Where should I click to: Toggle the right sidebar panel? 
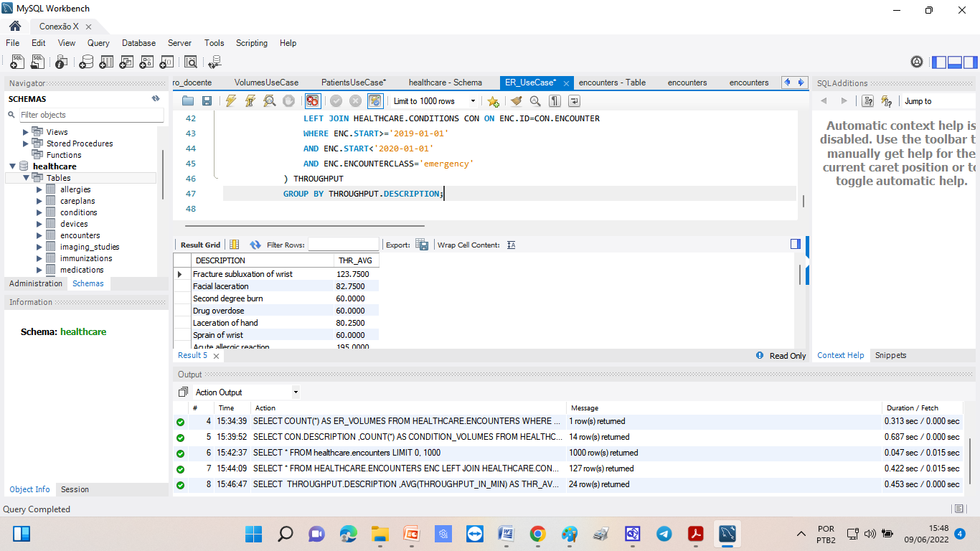[x=971, y=62]
